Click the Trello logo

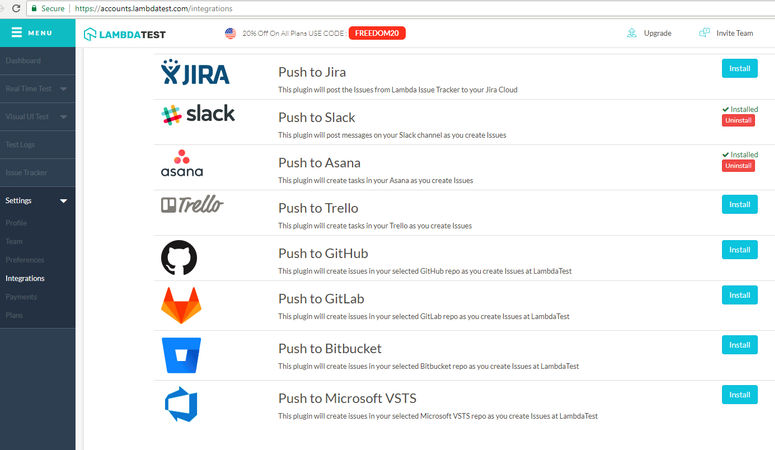tap(192, 204)
